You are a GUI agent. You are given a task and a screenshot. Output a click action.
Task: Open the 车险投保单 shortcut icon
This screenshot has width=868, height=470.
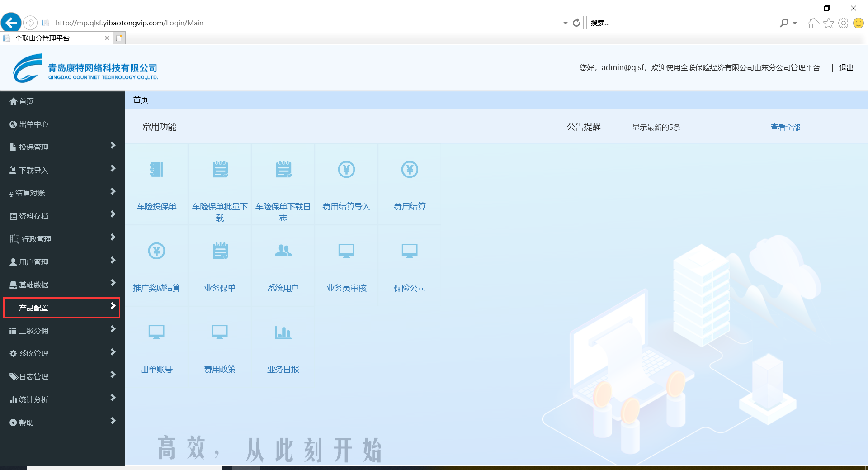point(156,170)
